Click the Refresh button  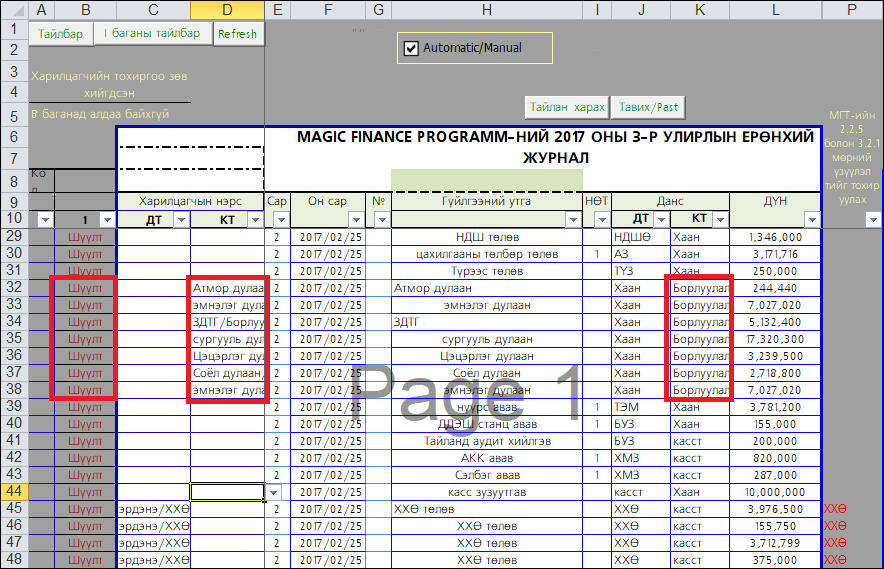pos(238,34)
